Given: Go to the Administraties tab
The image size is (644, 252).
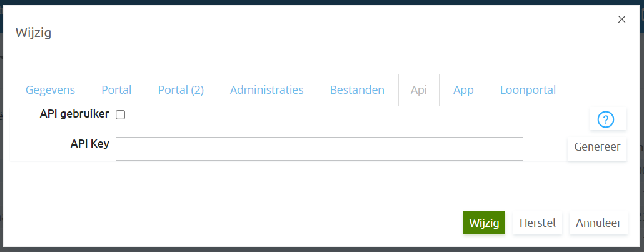Looking at the screenshot, I should tap(266, 90).
